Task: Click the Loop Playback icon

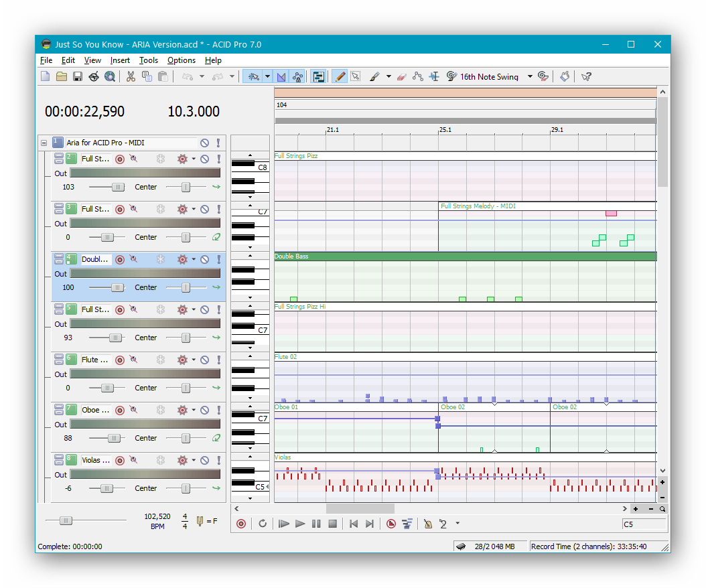Action: (263, 524)
